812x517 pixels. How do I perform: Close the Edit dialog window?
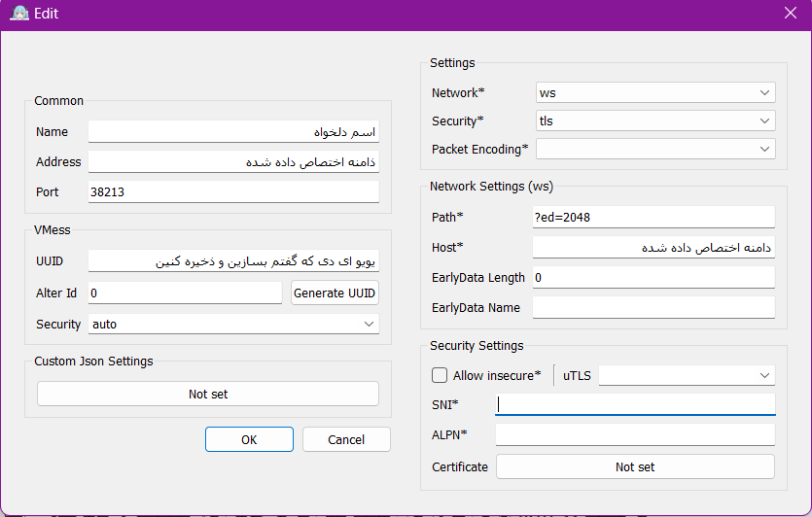790,15
